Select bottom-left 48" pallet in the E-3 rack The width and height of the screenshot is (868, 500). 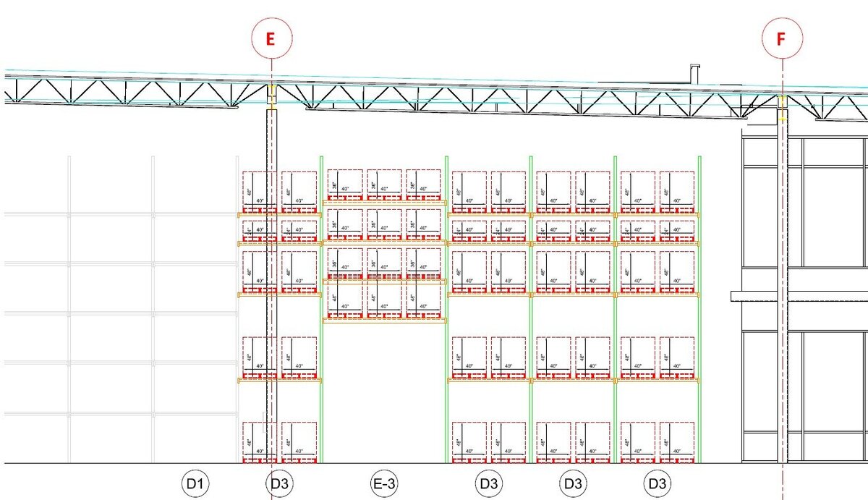tap(345, 300)
